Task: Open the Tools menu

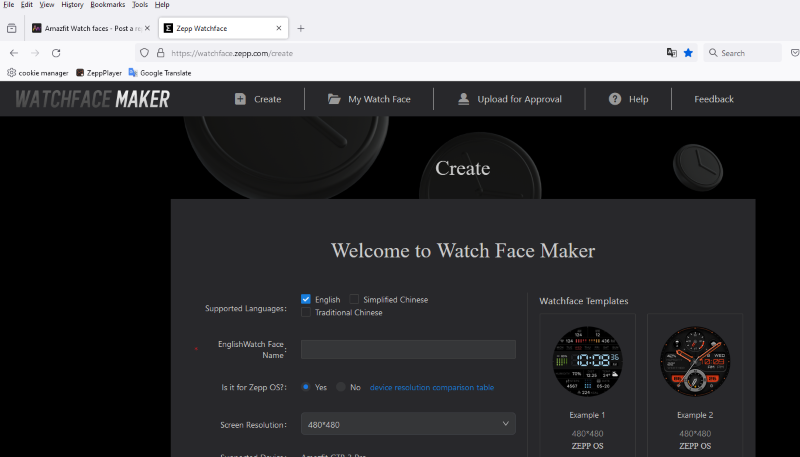Action: [140, 5]
